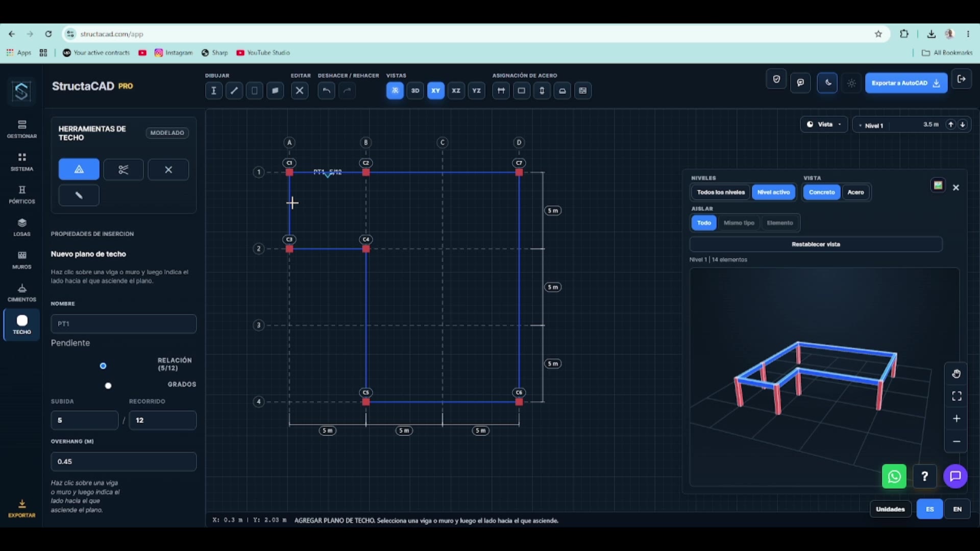This screenshot has height=551, width=980.
Task: Select the add roof plane tool
Action: pos(79,169)
